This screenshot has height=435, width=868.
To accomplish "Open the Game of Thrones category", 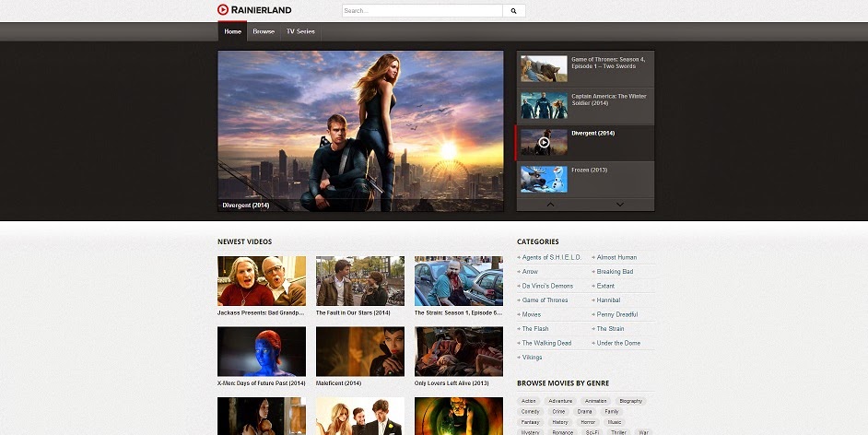I will (x=545, y=300).
